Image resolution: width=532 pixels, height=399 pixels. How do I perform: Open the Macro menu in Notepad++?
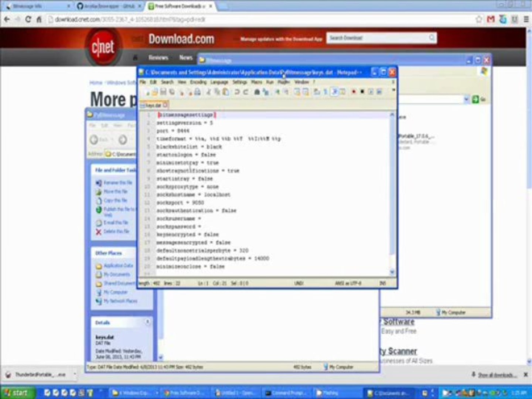(257, 82)
